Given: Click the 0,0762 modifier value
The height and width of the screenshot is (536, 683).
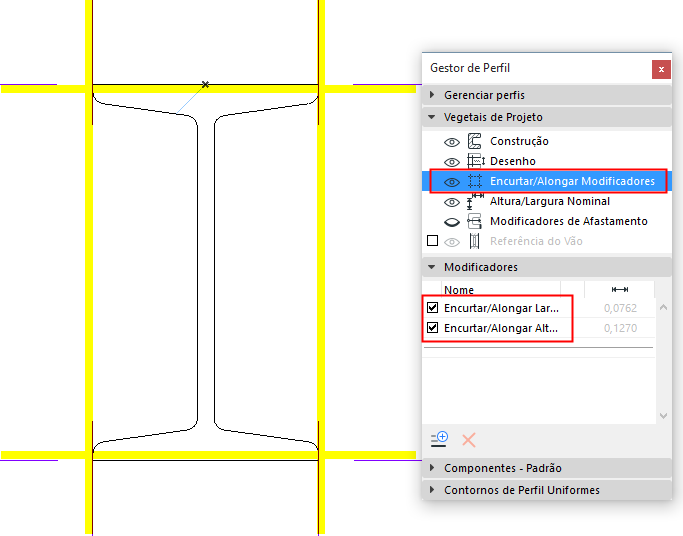Looking at the screenshot, I should (620, 308).
